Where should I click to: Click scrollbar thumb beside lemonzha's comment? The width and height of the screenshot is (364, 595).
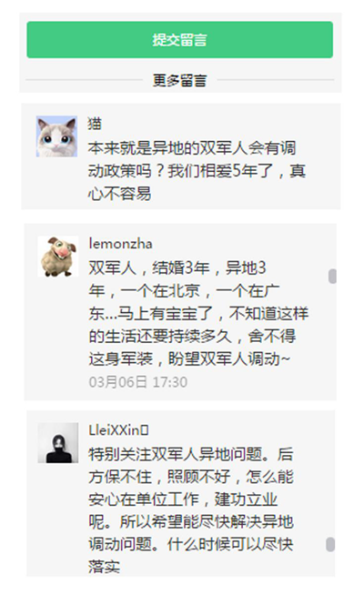click(332, 277)
